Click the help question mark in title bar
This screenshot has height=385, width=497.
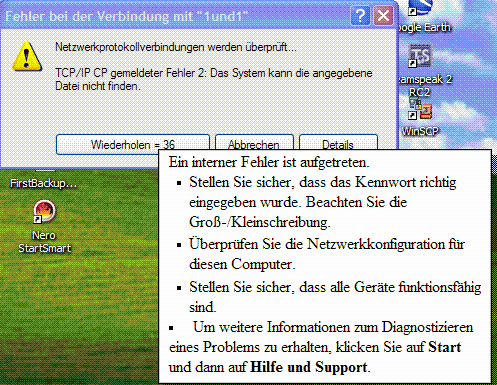point(360,16)
